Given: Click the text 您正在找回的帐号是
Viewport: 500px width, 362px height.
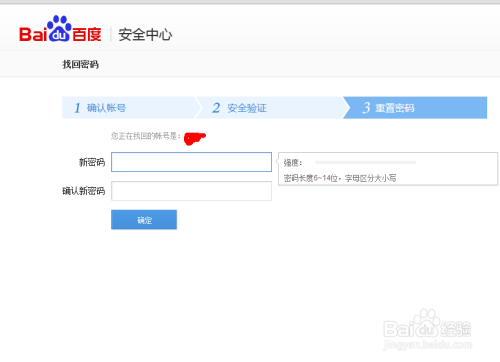Looking at the screenshot, I should coord(146,136).
